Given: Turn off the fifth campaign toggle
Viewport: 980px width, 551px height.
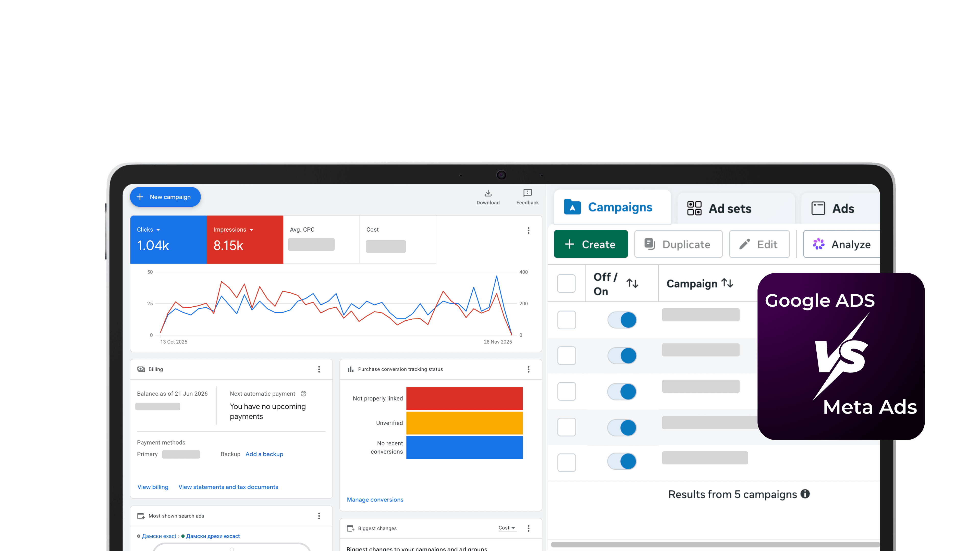Looking at the screenshot, I should pos(622,461).
